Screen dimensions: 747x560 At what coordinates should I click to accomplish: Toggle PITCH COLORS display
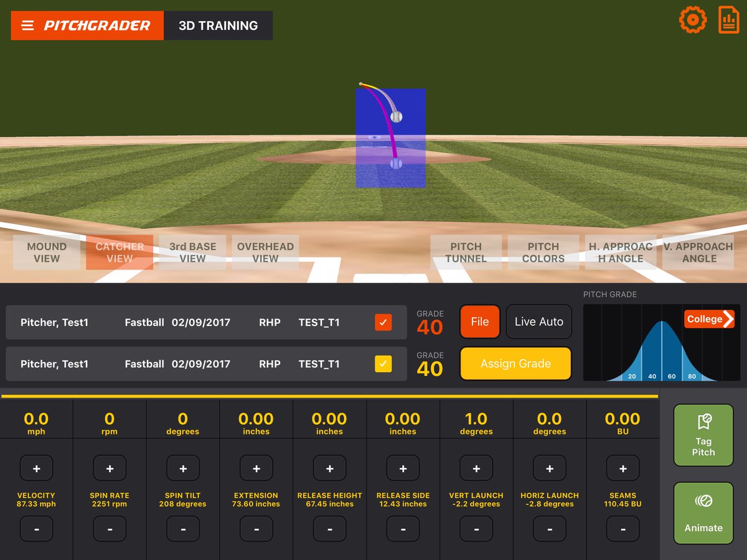tap(543, 253)
